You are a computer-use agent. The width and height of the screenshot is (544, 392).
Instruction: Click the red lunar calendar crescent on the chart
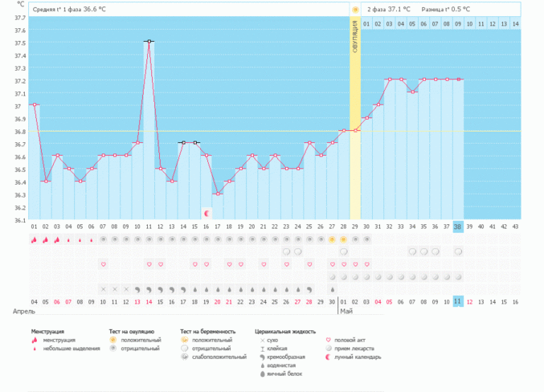click(x=207, y=213)
